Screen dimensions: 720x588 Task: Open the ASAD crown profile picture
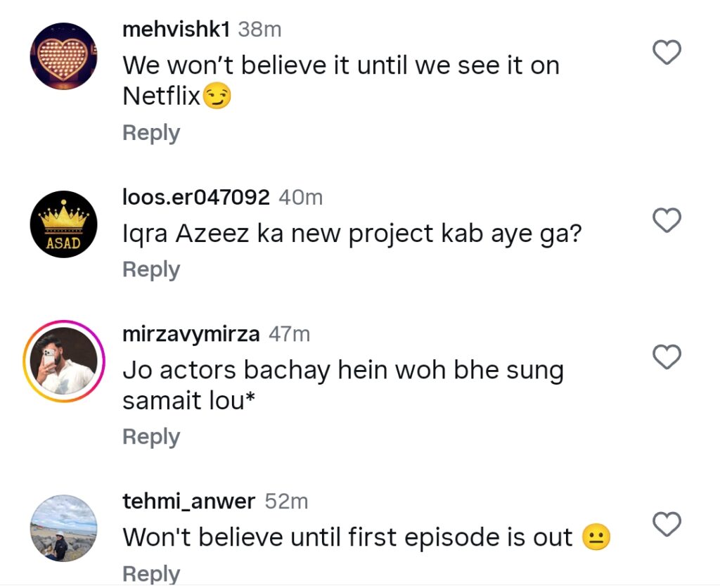[64, 224]
